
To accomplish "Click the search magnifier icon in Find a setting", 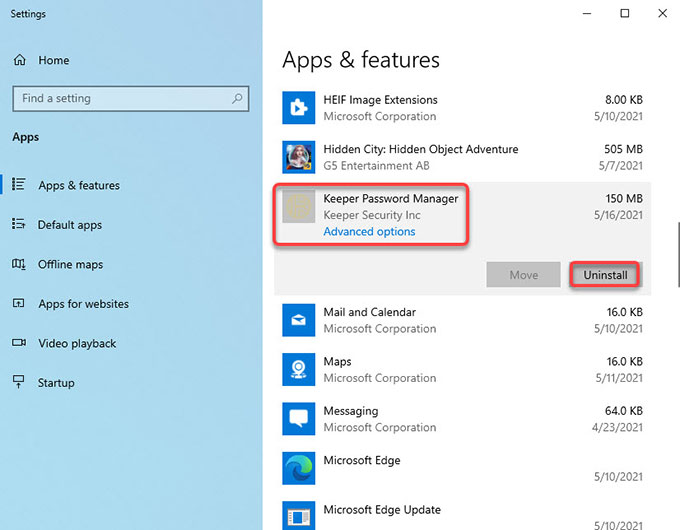I will pyautogui.click(x=237, y=98).
